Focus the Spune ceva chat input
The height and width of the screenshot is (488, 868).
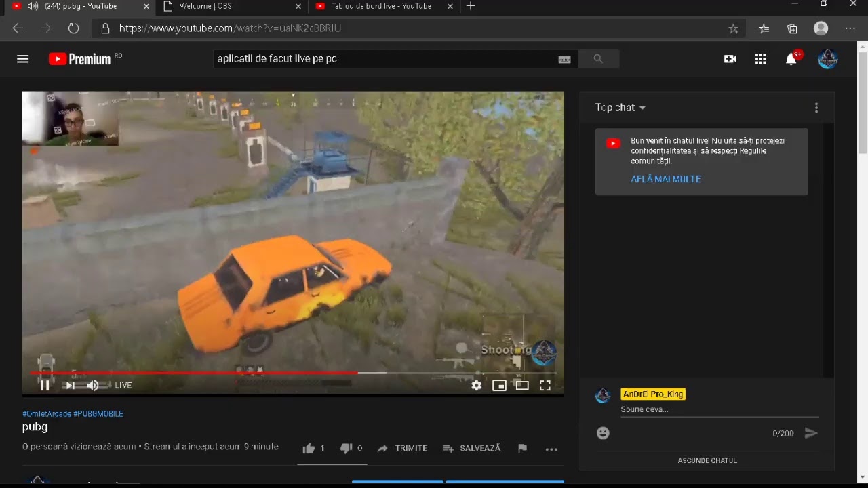tap(719, 409)
